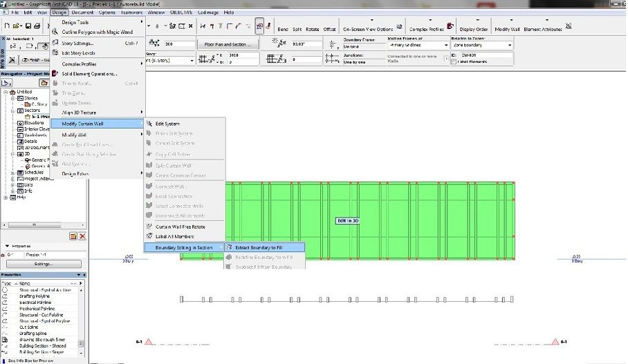
Task: Click red delete icon in navigator panel
Action: [82, 236]
